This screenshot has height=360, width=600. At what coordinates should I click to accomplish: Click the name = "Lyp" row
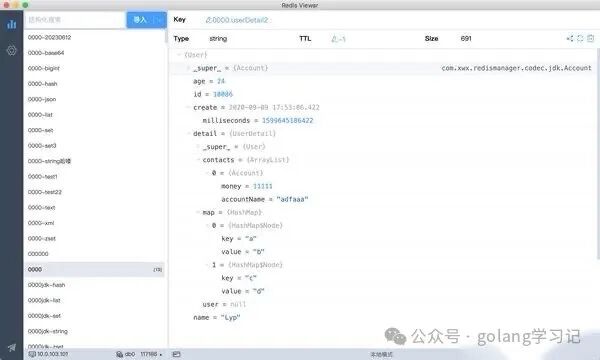coord(217,318)
